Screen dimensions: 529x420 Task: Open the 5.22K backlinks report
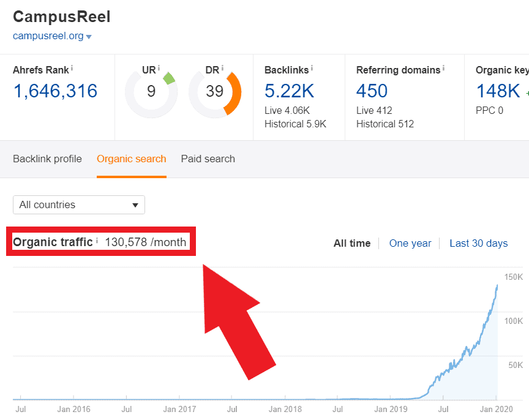click(289, 91)
